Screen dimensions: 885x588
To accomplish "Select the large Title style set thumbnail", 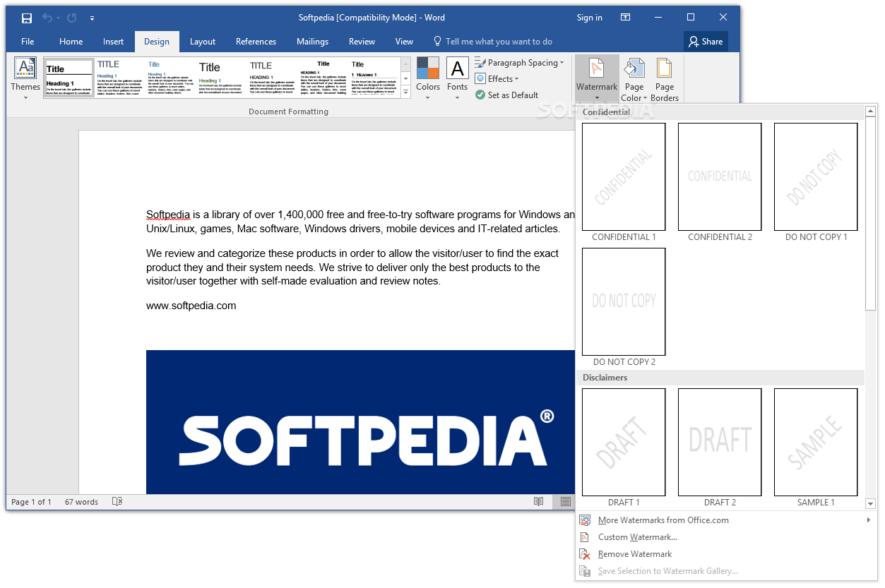I will (x=220, y=78).
